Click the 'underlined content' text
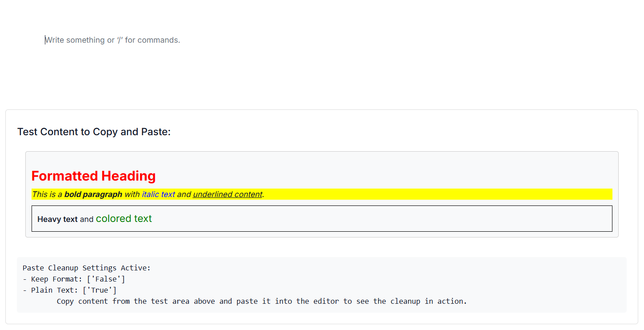Viewport: 644px width, 330px height. pyautogui.click(x=227, y=194)
